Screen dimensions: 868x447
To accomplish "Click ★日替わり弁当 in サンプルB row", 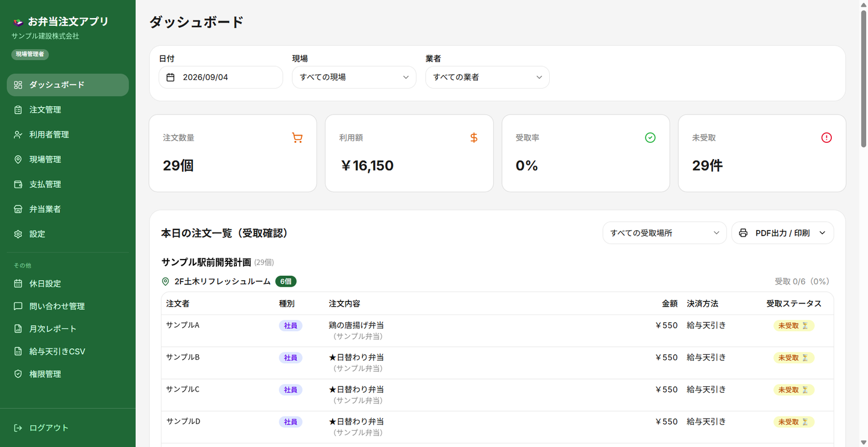I will 356,357.
